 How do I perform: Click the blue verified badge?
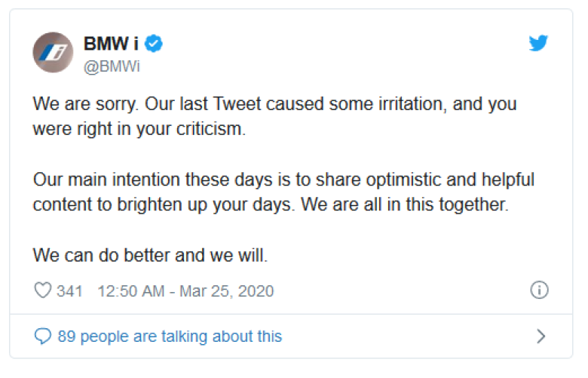[x=154, y=43]
